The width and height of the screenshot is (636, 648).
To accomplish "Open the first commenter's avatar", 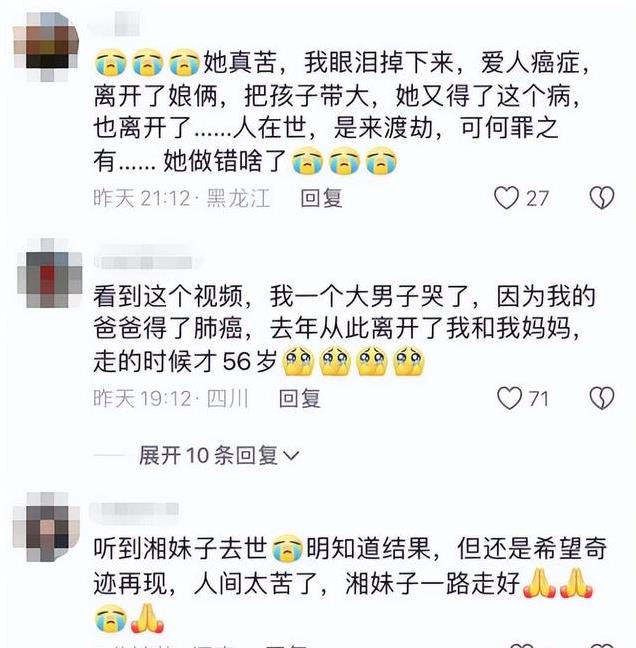I will tap(46, 46).
